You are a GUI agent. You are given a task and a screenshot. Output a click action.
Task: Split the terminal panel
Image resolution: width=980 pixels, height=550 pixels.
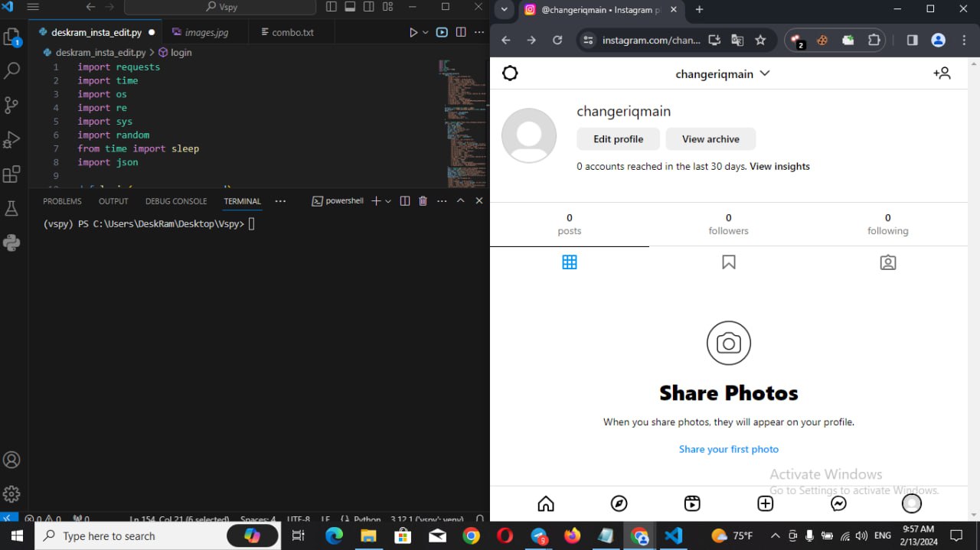point(405,201)
